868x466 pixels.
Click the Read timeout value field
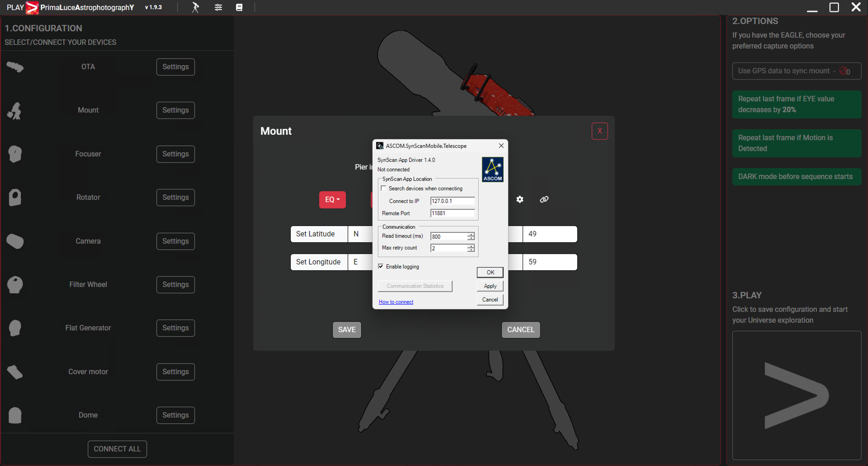pos(448,236)
